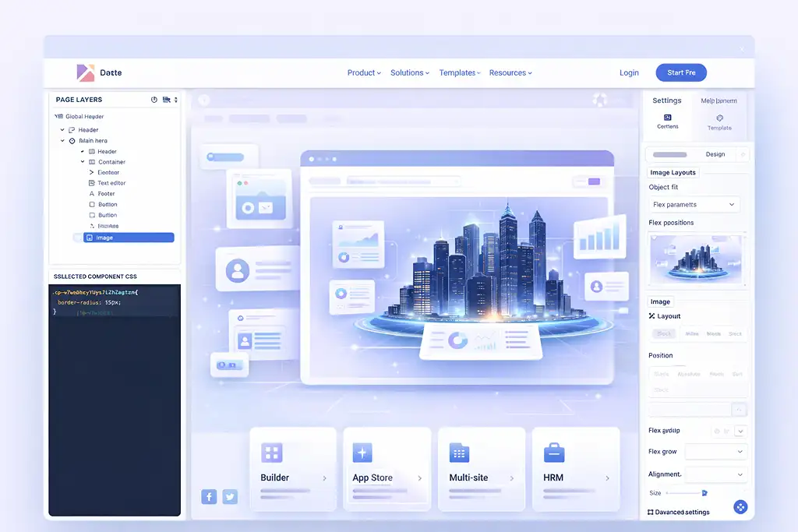Collapse the Container layer in the tree
Viewport: 798px width, 532px height.
83,162
